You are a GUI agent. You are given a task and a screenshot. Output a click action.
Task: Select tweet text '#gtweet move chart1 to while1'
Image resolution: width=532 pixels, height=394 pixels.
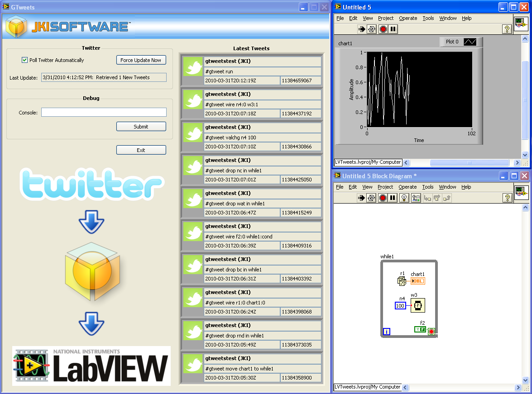[x=239, y=369]
